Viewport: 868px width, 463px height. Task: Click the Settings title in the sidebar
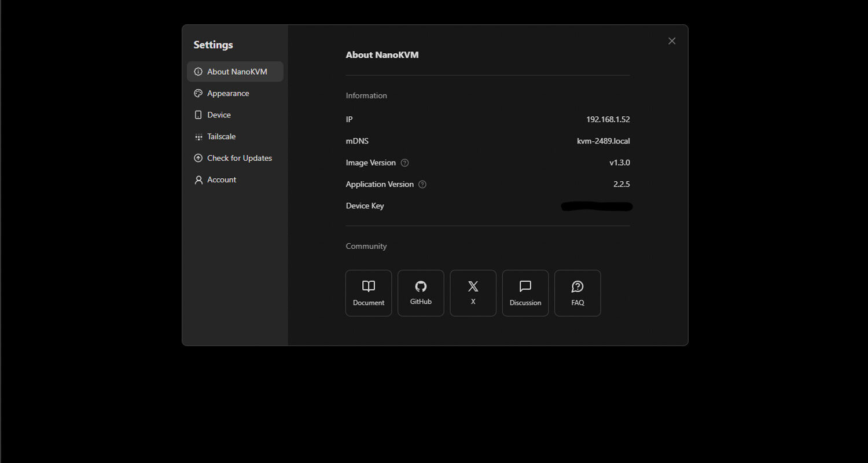coord(213,45)
